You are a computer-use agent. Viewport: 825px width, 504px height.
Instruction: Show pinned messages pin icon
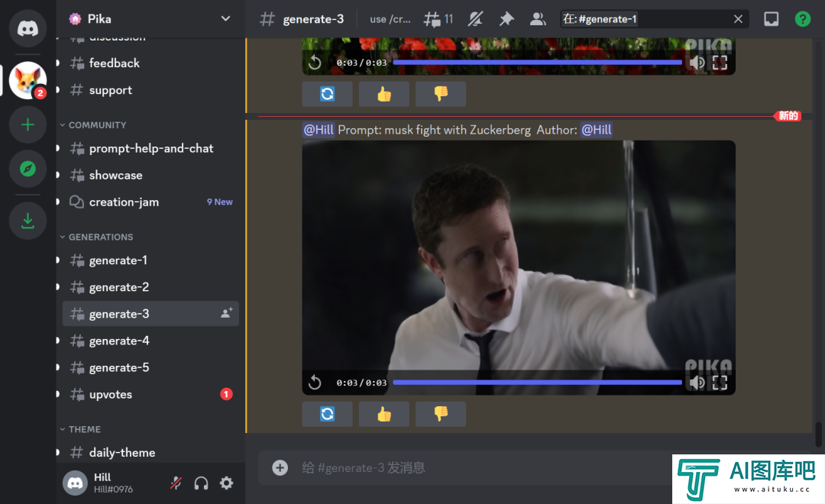(506, 19)
